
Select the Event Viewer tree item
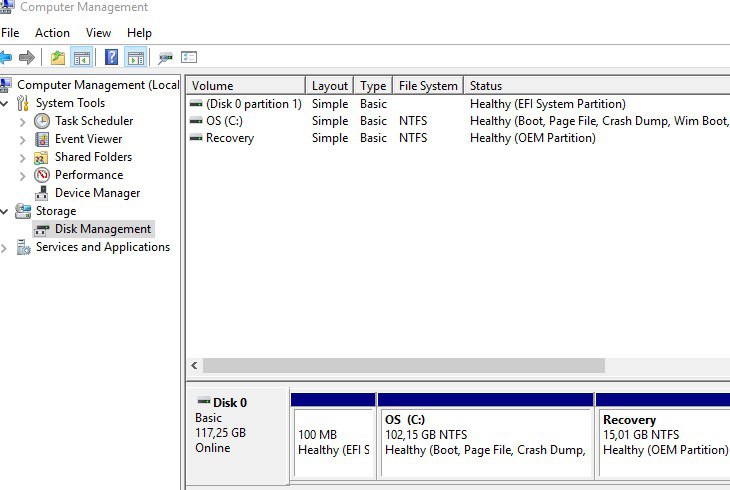(x=88, y=139)
